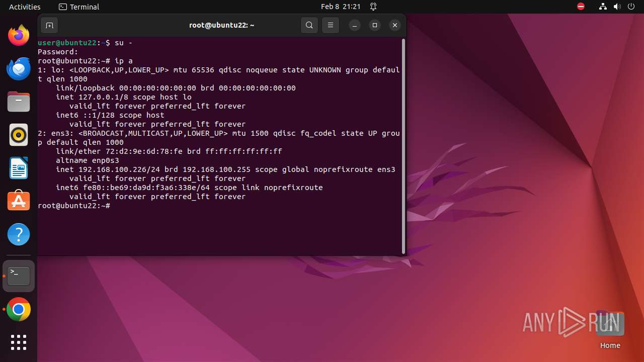644x362 pixels.
Task: Click the terminal title root@ubuntu22: ~
Action: 221,25
